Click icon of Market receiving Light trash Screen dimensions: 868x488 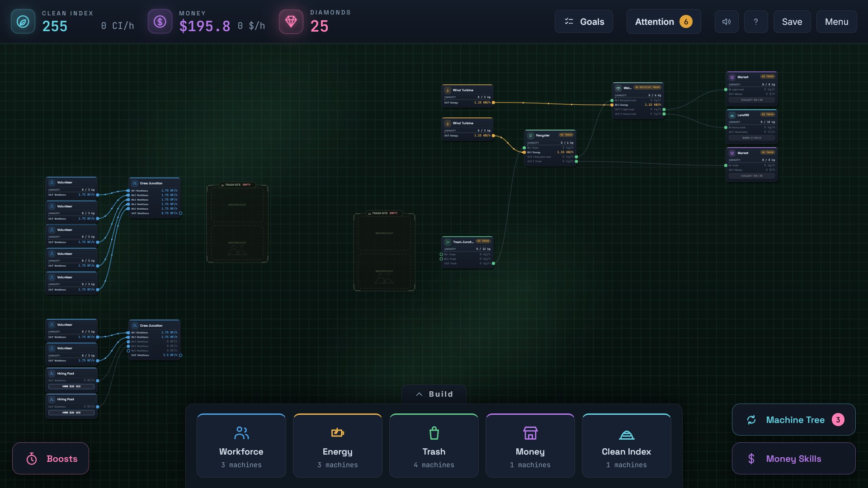tap(732, 77)
